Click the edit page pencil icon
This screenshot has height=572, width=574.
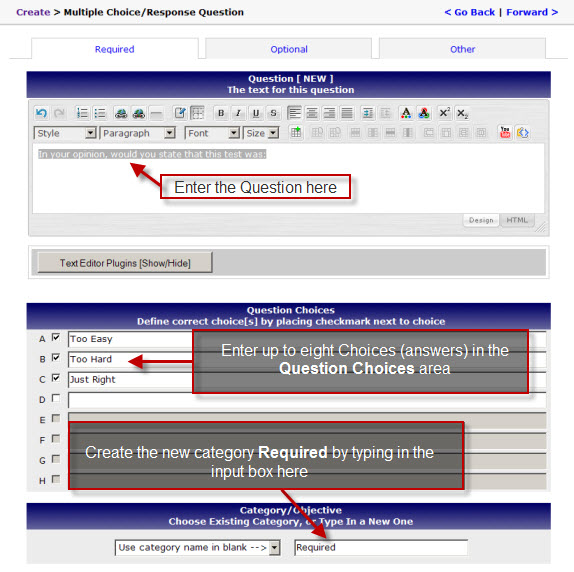click(180, 113)
